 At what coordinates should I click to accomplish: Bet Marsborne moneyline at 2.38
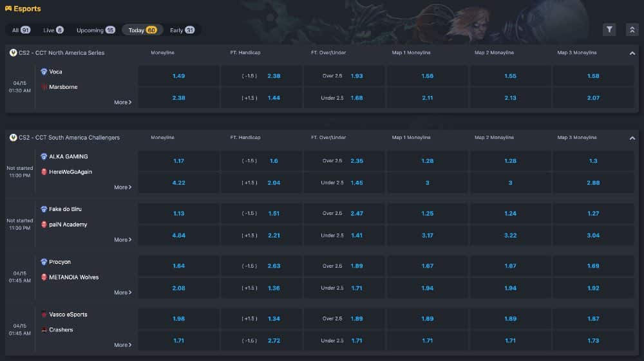pos(178,98)
